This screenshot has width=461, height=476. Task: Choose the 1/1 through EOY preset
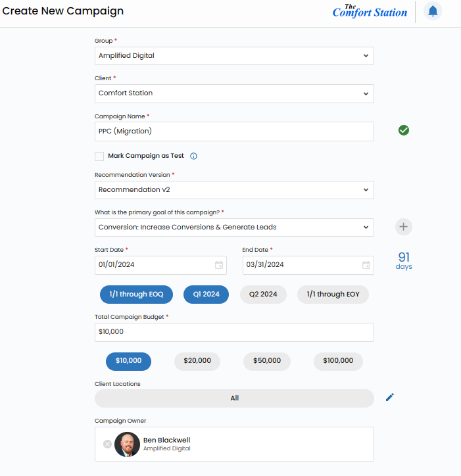(333, 295)
